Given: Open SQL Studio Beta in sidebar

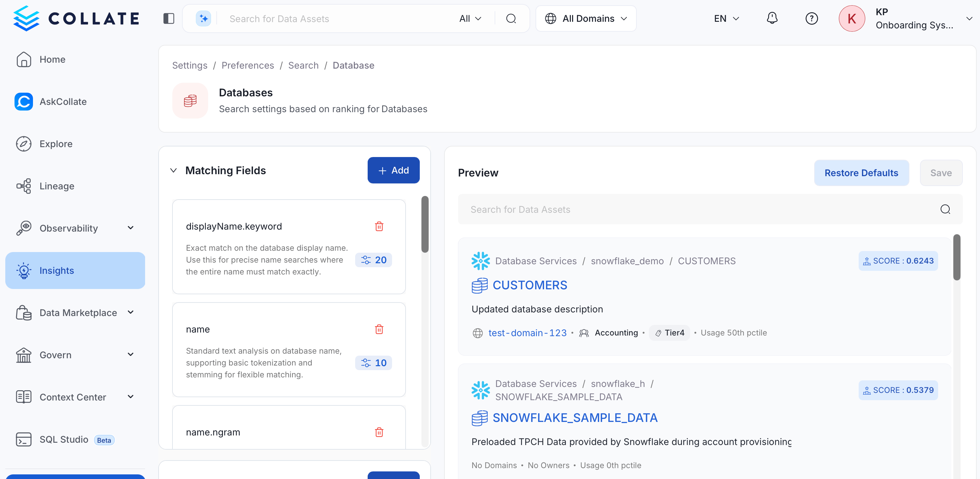Looking at the screenshot, I should (75, 439).
